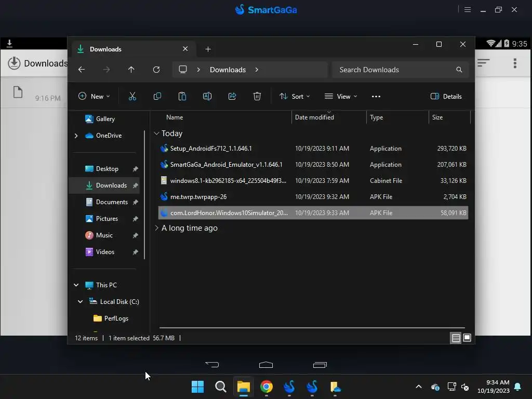The image size is (532, 399).
Task: Sort by Date modified column
Action: pos(314,117)
